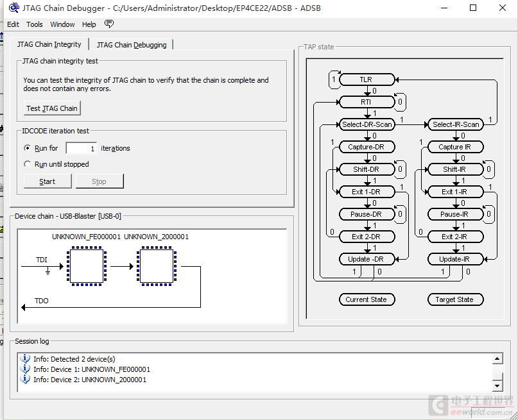The image size is (518, 420).
Task: Click the Update-IR state node
Action: 455,259
